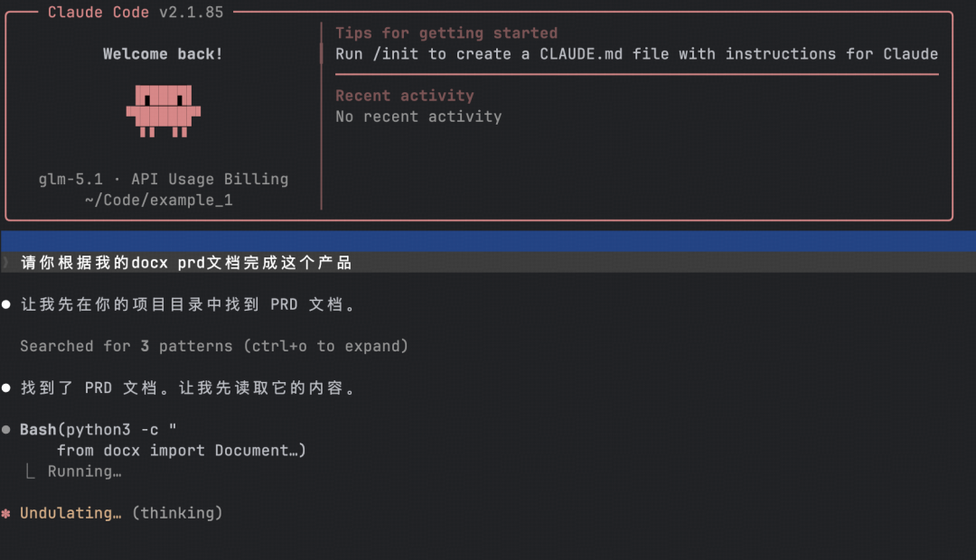976x560 pixels.
Task: Click the No recent activity text
Action: tap(418, 117)
